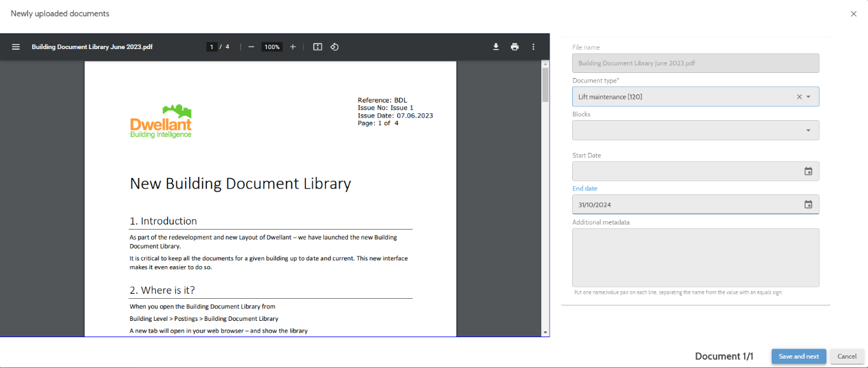Download the Building Document Library PDF
This screenshot has height=368, width=868.
[x=496, y=47]
